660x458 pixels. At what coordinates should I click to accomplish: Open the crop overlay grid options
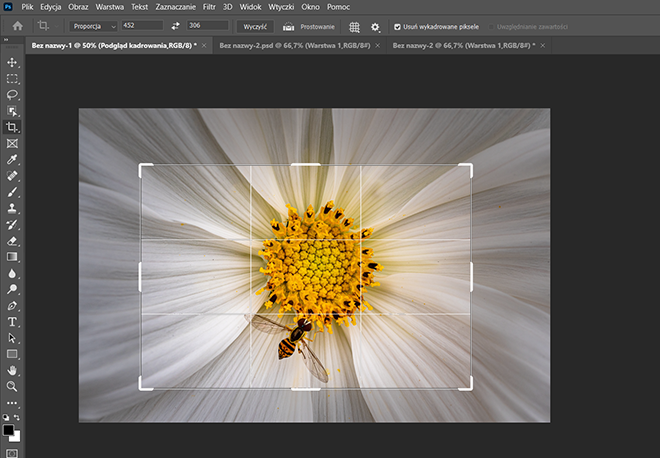(354, 27)
